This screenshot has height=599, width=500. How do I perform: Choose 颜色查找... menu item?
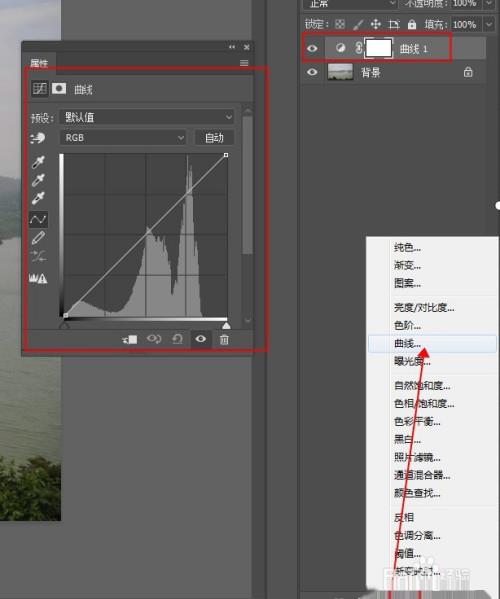(432, 493)
